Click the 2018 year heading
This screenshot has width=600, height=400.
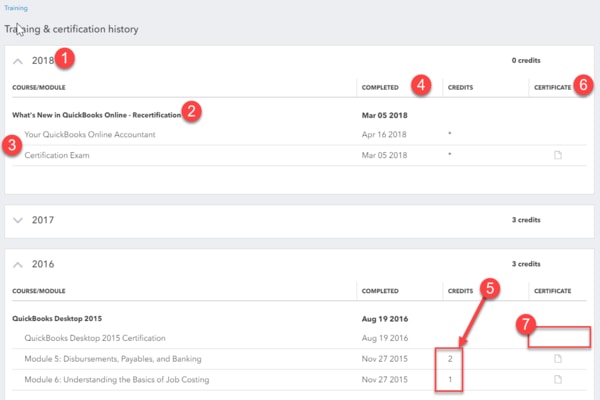(43, 60)
